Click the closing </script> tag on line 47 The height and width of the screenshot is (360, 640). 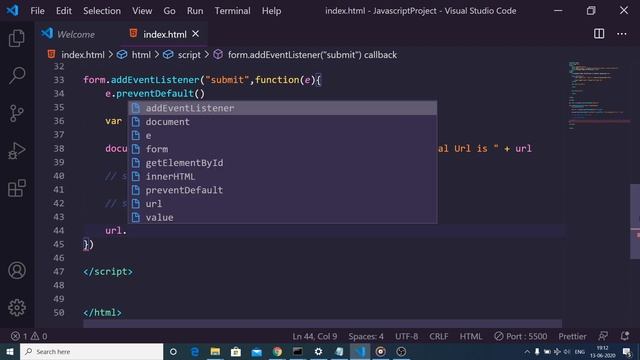(108, 272)
